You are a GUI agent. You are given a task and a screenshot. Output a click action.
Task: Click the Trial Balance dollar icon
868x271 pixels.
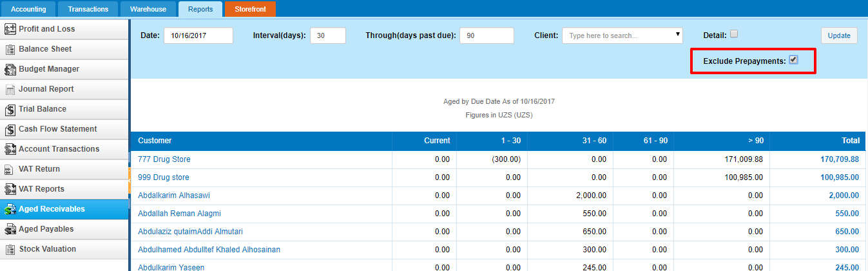tap(10, 109)
